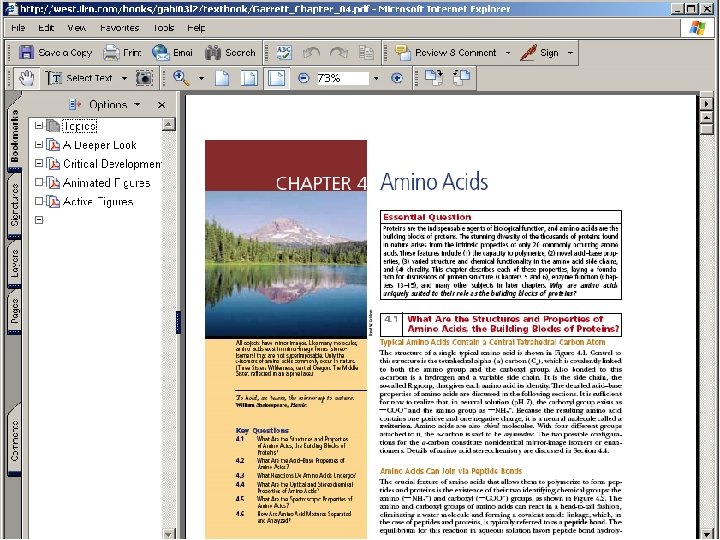Collapse the Critical Developments expander

(x=39, y=163)
